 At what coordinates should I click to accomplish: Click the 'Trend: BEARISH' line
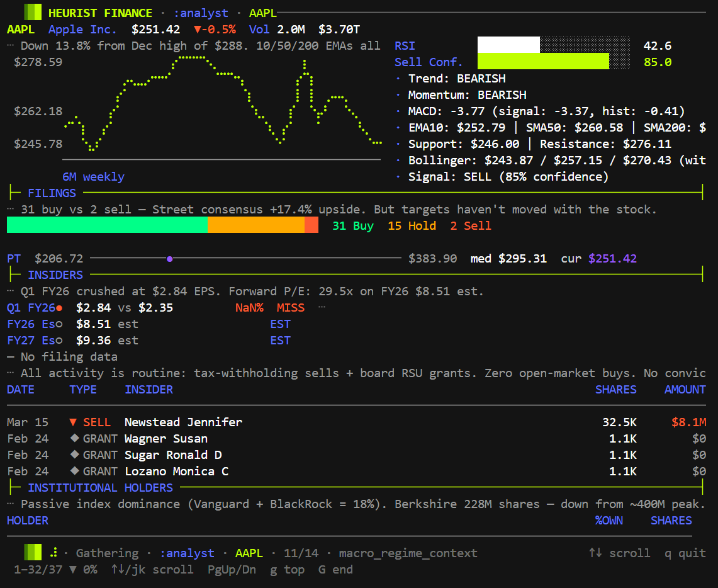tap(457, 78)
